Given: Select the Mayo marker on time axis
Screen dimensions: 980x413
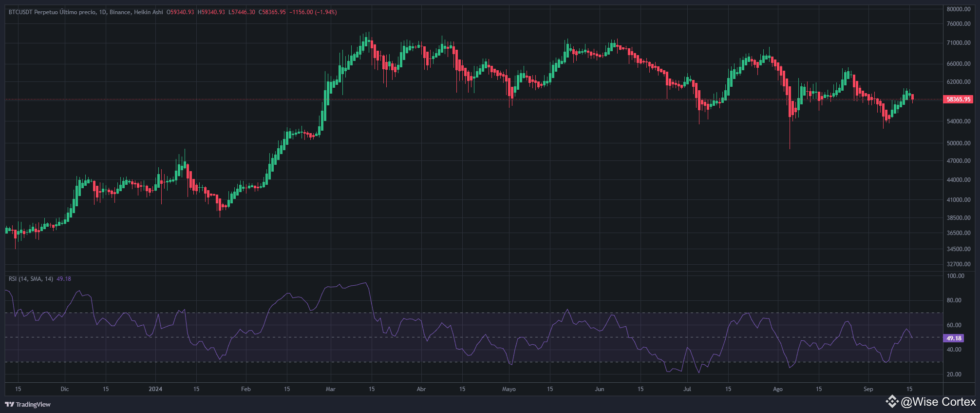Looking at the screenshot, I should (509, 389).
